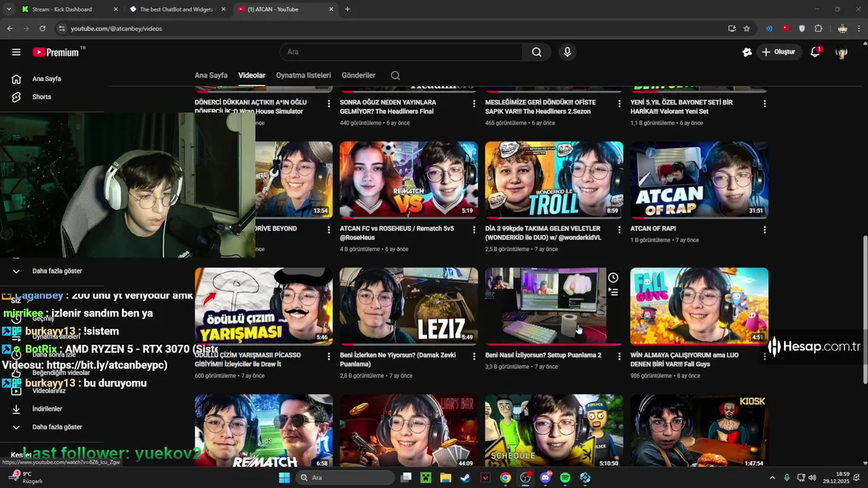The image size is (868, 488).
Task: Open YouTube account avatar menu
Action: [842, 52]
